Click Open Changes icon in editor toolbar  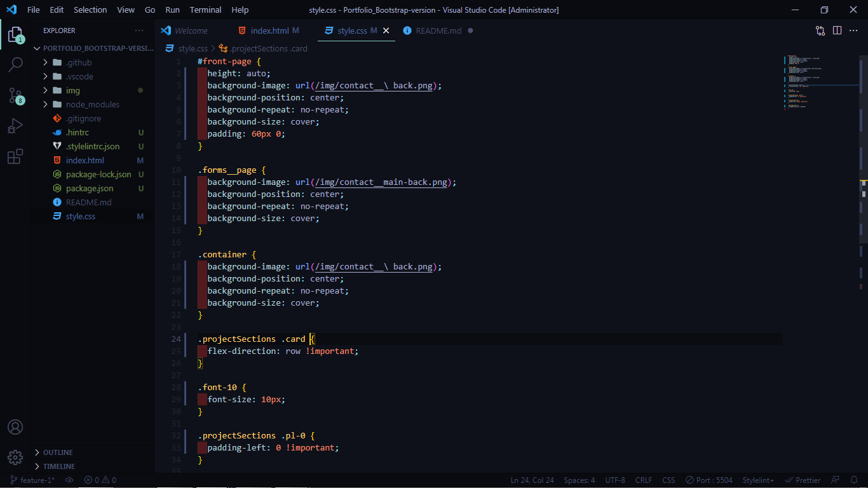820,30
